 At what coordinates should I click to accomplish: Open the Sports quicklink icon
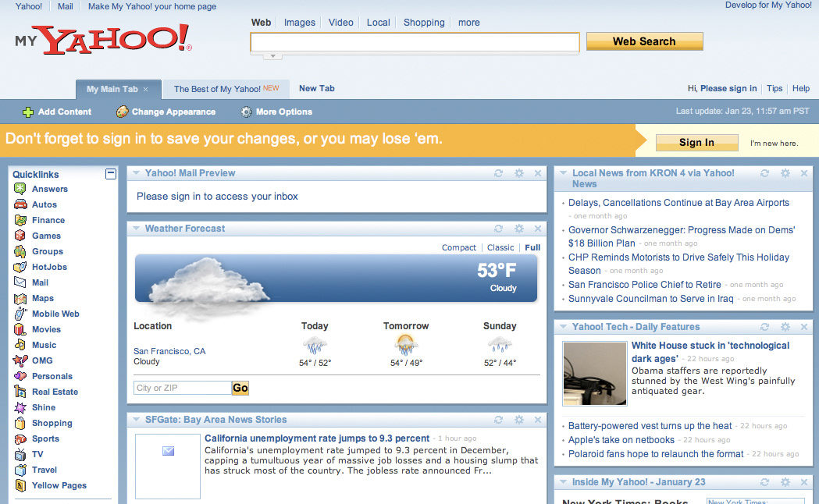(x=20, y=438)
